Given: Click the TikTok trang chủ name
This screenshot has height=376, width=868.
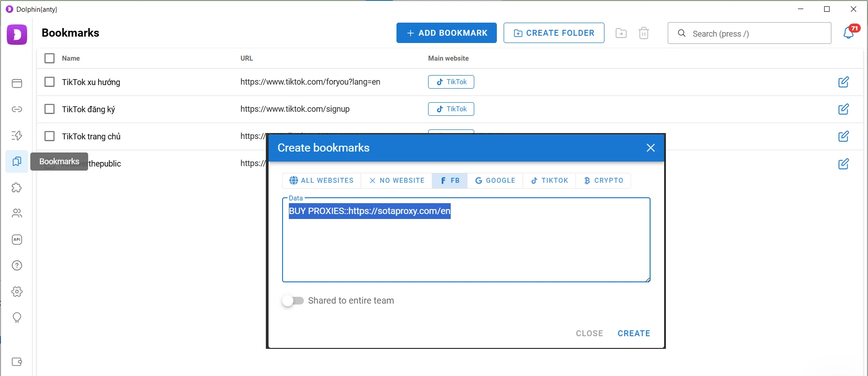Looking at the screenshot, I should pos(91,137).
